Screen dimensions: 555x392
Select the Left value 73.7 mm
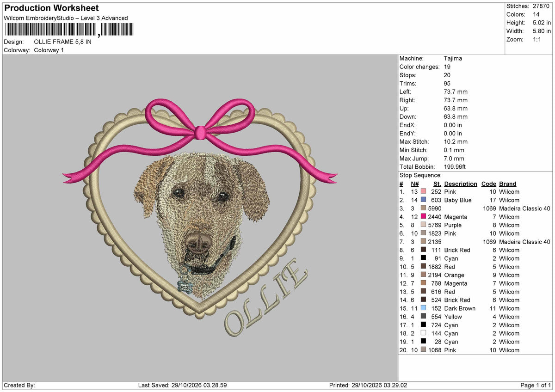click(x=456, y=92)
